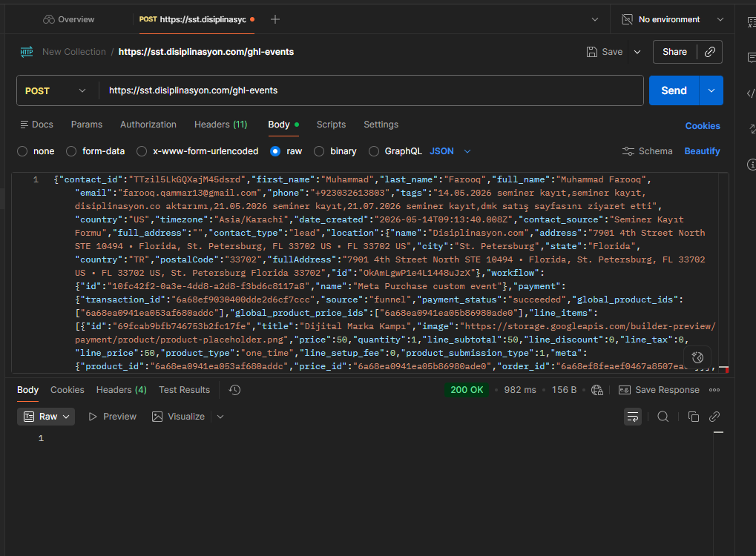
Task: Add a new request tab
Action: click(275, 19)
